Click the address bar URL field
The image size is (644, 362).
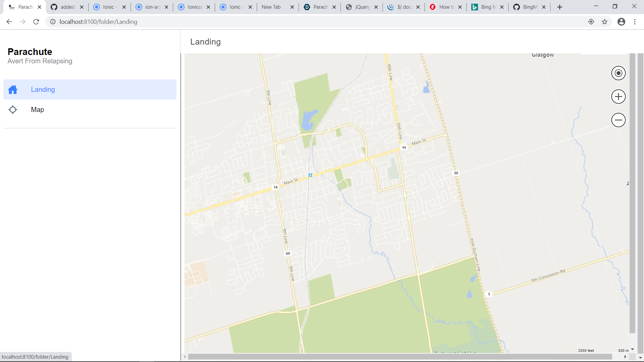(x=235, y=22)
